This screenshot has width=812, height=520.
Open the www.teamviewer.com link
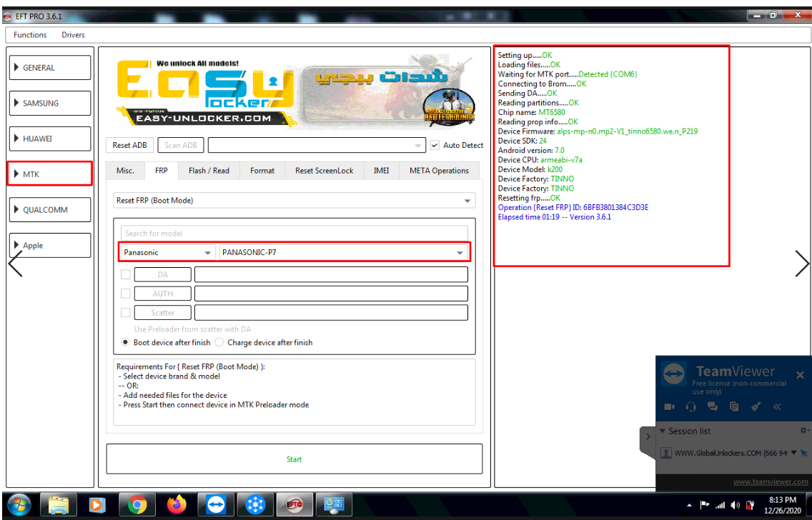(x=771, y=481)
